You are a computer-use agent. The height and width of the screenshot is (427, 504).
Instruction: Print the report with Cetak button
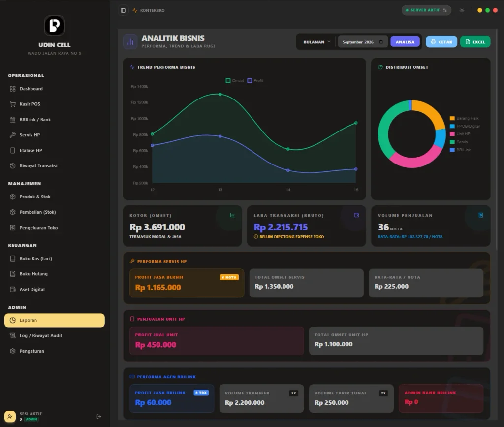click(441, 42)
